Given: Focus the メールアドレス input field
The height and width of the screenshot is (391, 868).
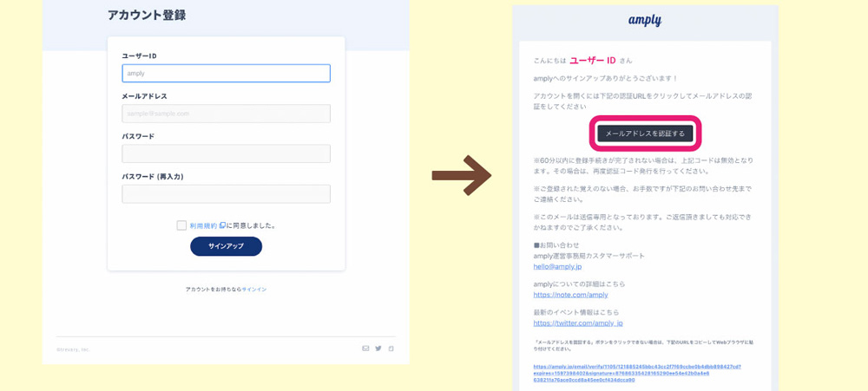Looking at the screenshot, I should pyautogui.click(x=227, y=114).
